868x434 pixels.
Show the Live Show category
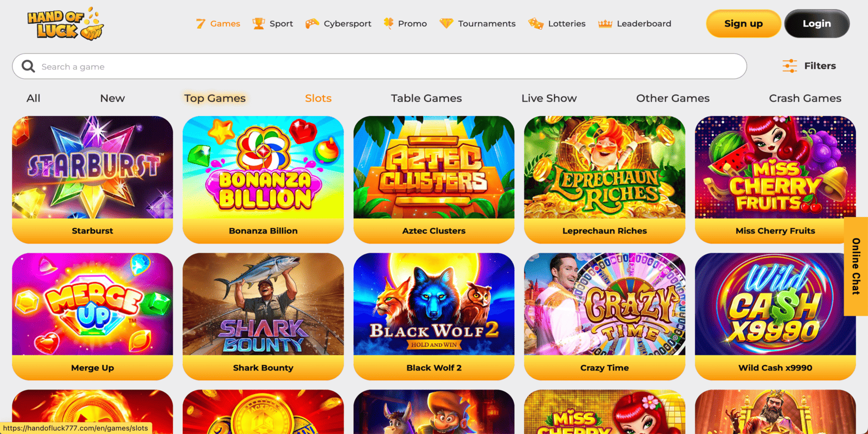click(549, 98)
